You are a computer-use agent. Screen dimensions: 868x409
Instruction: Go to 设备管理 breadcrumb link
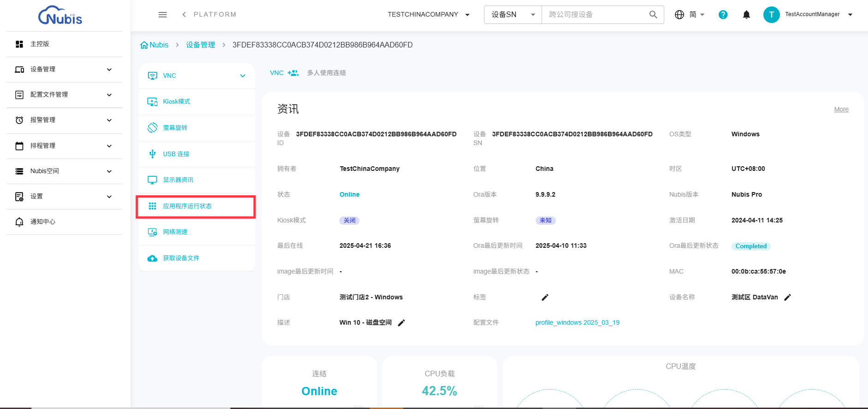(x=201, y=45)
